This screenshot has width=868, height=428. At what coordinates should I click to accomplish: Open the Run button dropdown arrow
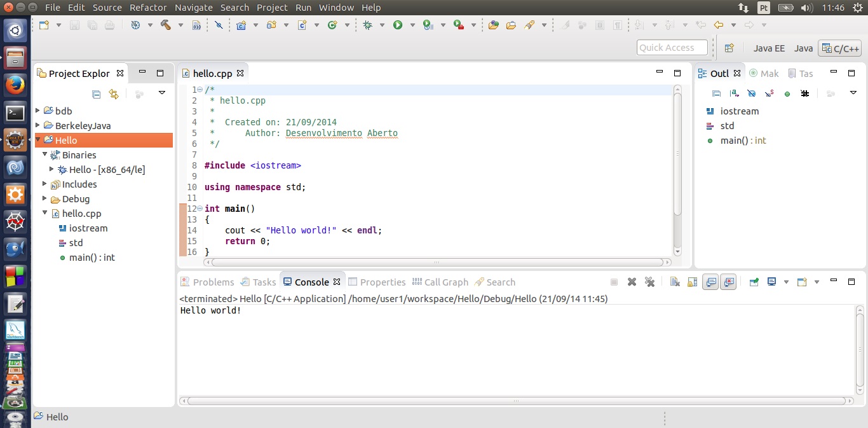pyautogui.click(x=412, y=25)
